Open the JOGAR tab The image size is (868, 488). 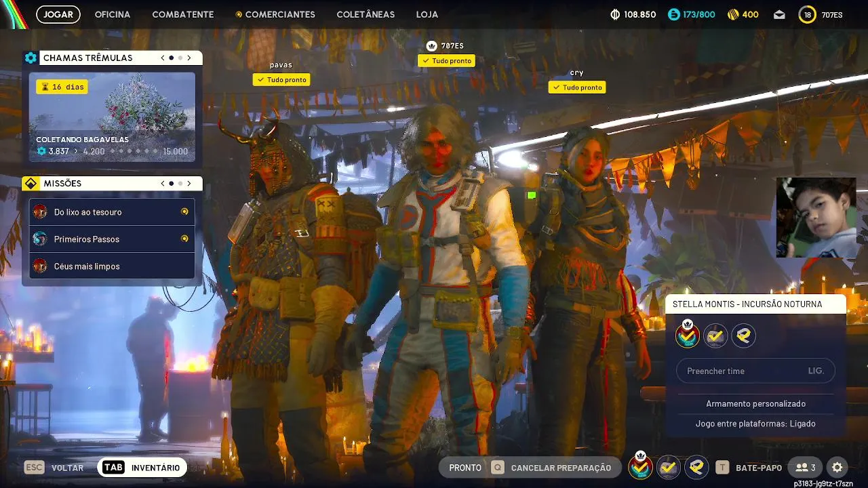58,14
